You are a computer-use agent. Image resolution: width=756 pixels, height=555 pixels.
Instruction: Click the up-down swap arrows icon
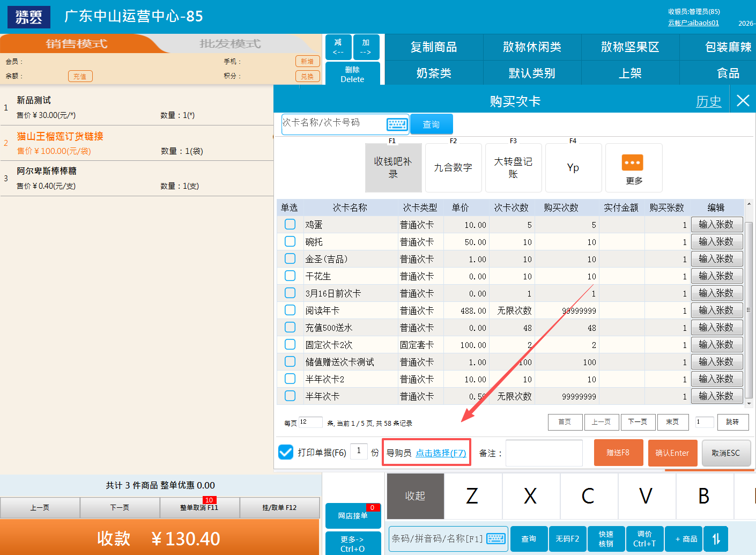pos(716,539)
